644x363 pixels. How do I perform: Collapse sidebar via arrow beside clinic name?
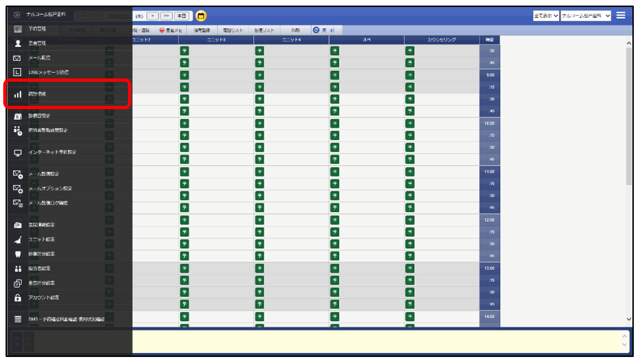(18, 15)
